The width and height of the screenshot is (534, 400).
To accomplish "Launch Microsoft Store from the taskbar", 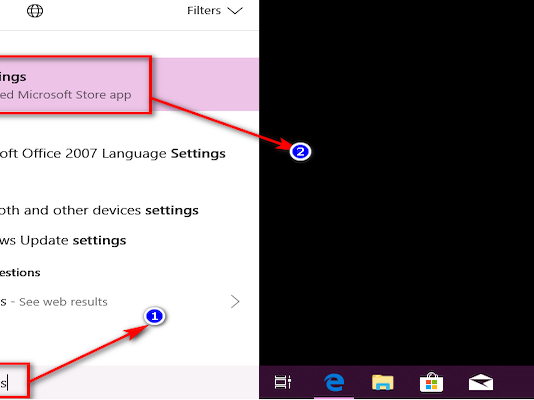I will click(x=431, y=382).
